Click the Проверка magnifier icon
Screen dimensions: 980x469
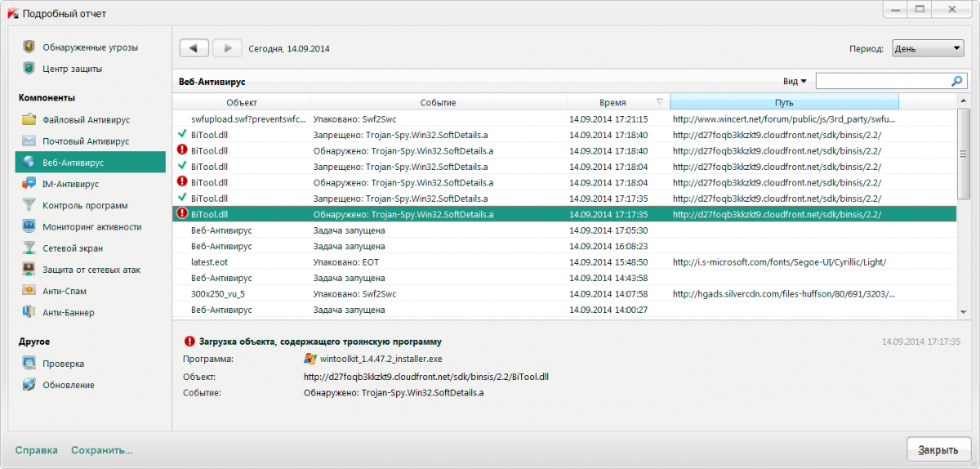point(29,364)
